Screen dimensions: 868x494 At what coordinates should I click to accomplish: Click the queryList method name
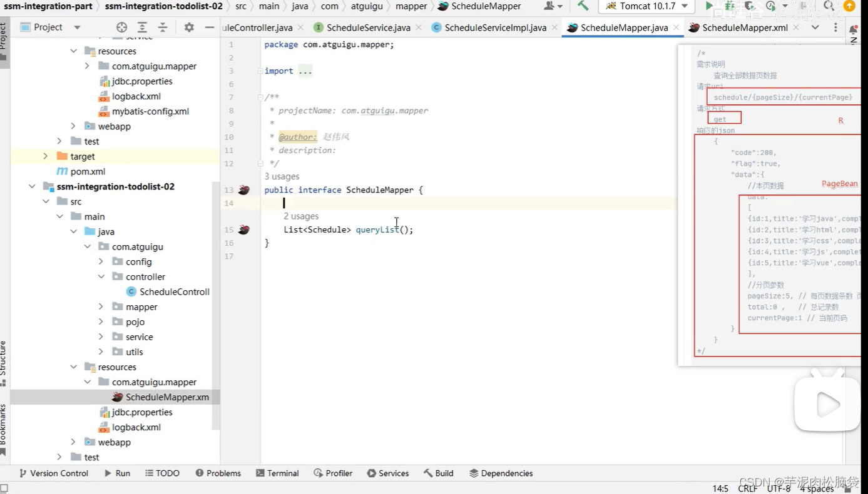point(377,229)
